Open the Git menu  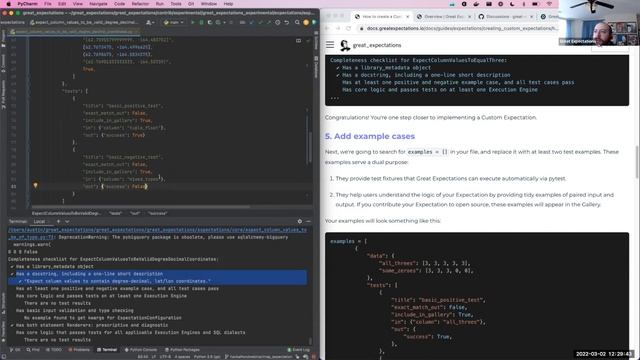coord(191,4)
